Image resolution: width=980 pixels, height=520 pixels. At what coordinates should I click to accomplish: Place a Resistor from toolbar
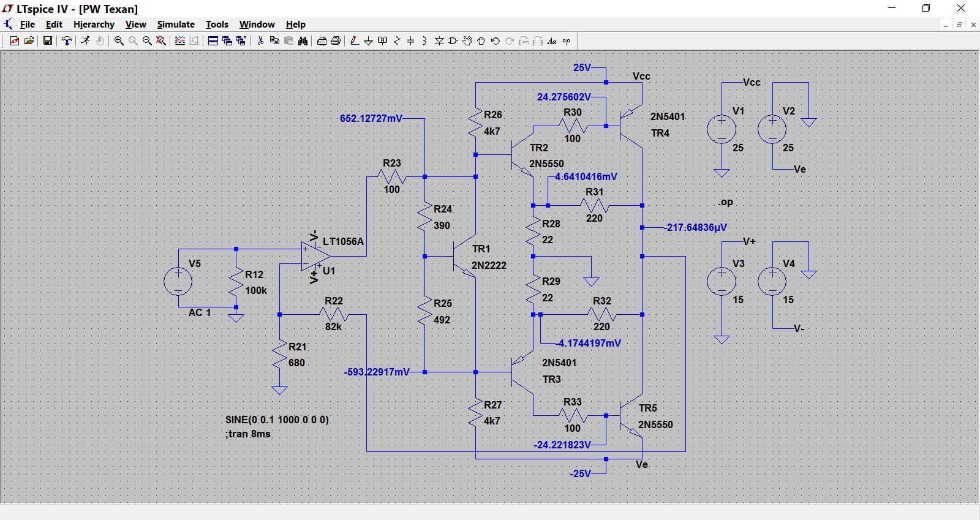pyautogui.click(x=397, y=41)
